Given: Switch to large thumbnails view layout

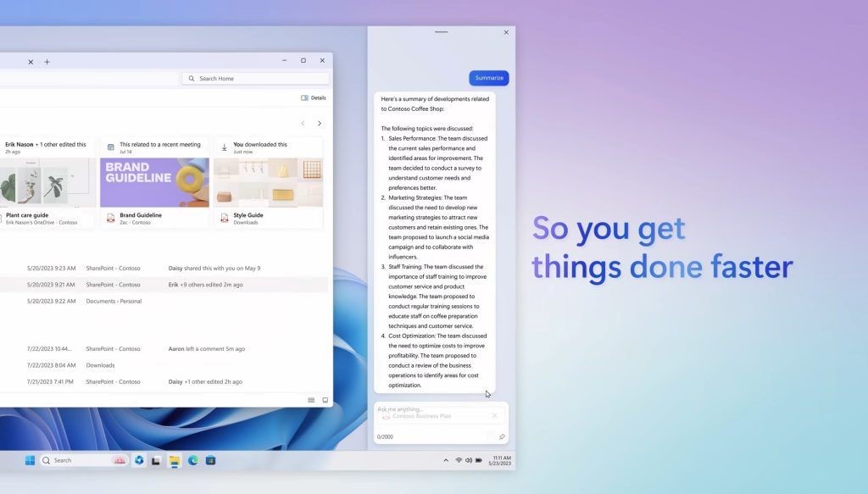Looking at the screenshot, I should click(x=325, y=400).
